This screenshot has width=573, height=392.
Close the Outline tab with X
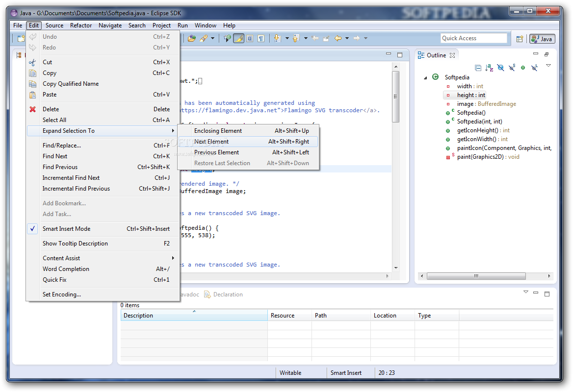(x=452, y=55)
